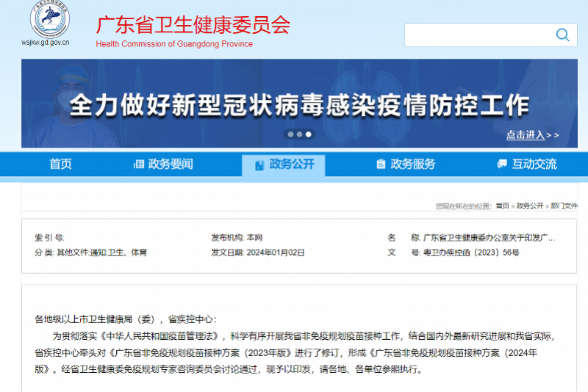Click the wsjkw.gd.gov.cn text under logo

coord(46,43)
